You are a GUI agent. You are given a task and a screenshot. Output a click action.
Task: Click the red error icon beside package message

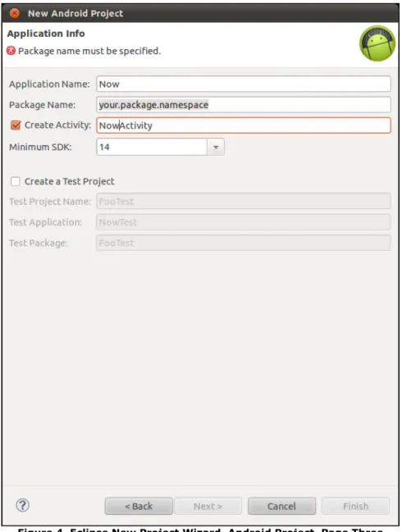11,51
